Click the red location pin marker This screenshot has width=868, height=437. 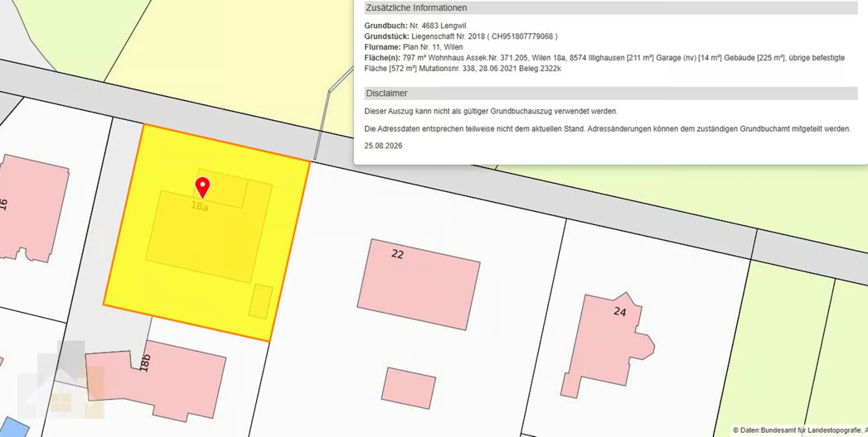(203, 187)
